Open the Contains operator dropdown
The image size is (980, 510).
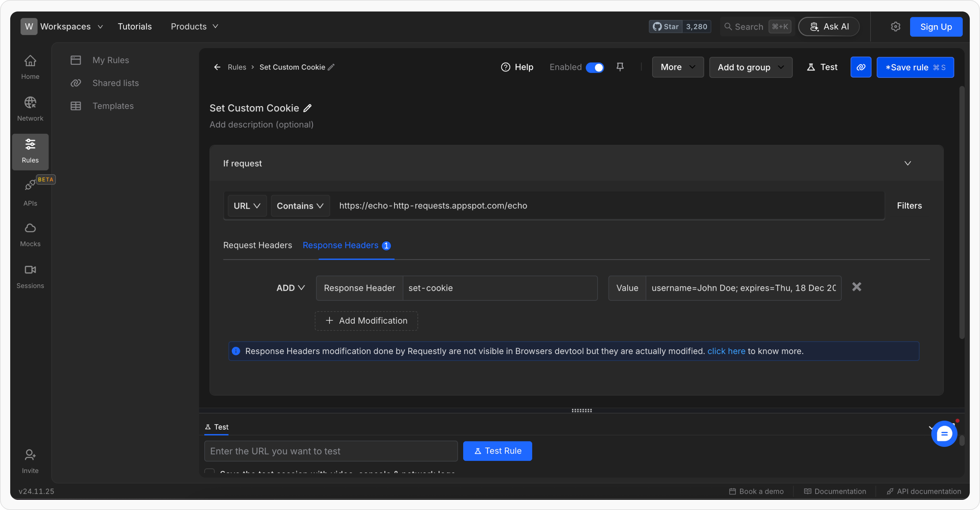[300, 206]
